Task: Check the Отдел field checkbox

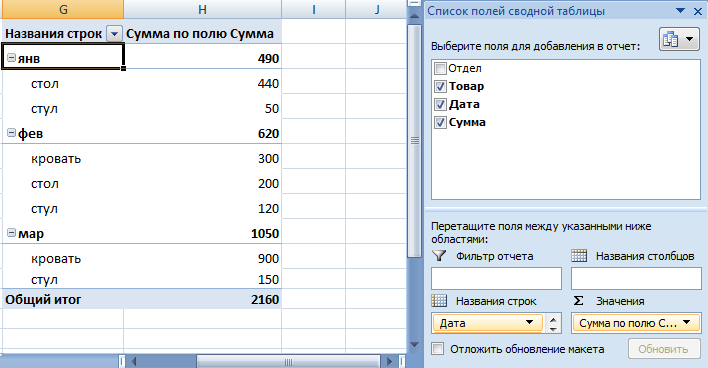Action: point(440,68)
